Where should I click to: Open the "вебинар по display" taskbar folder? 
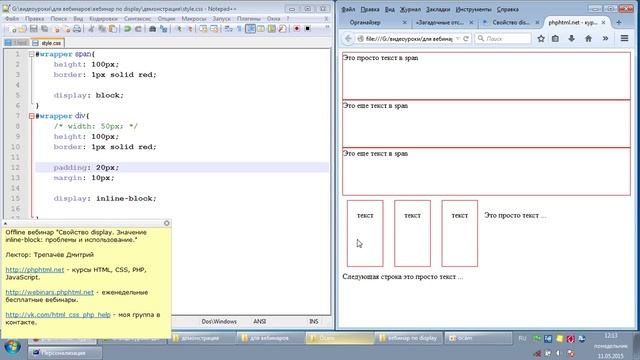click(408, 338)
